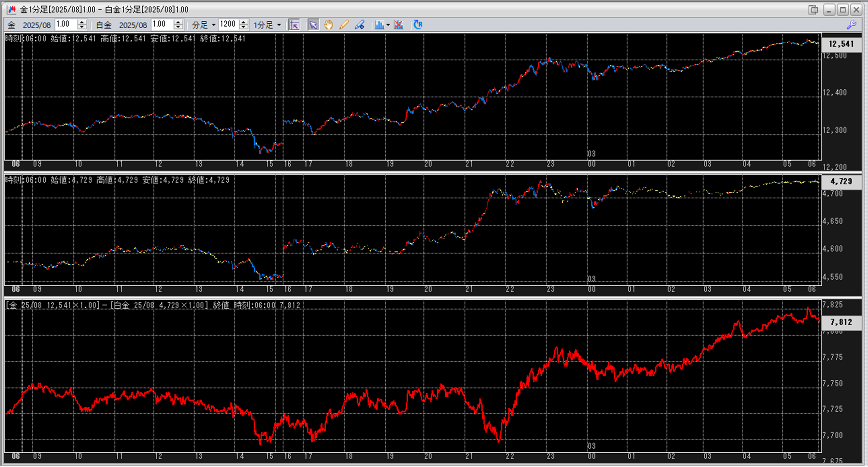Click the marker edit tool icon
This screenshot has width=868, height=467.
[359, 25]
